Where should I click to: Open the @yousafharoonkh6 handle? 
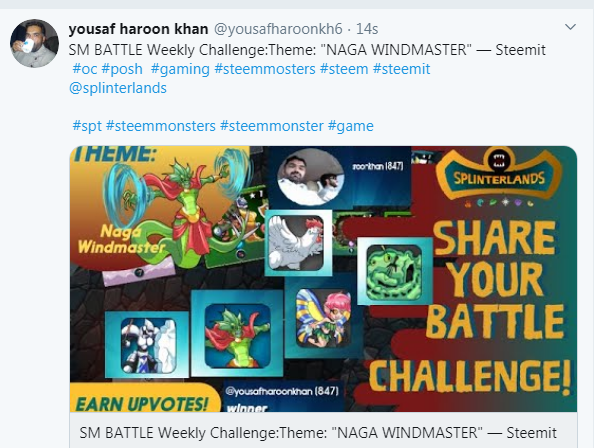pos(278,29)
